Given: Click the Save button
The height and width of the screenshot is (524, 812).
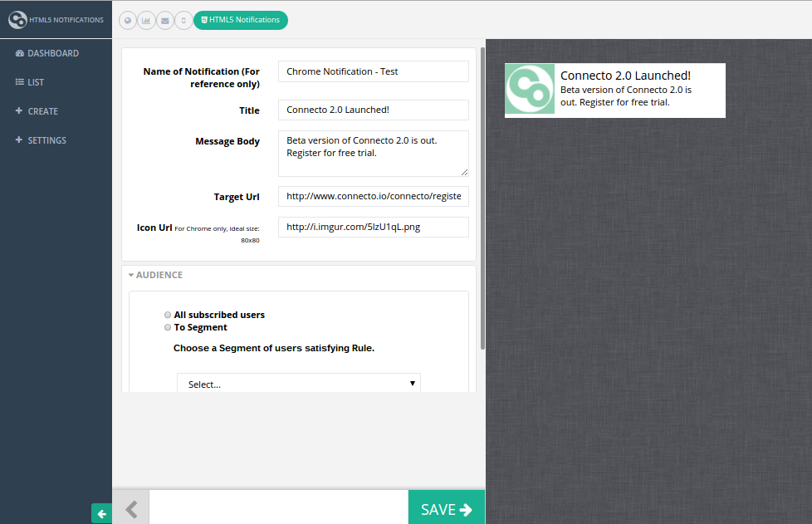Looking at the screenshot, I should click(447, 507).
